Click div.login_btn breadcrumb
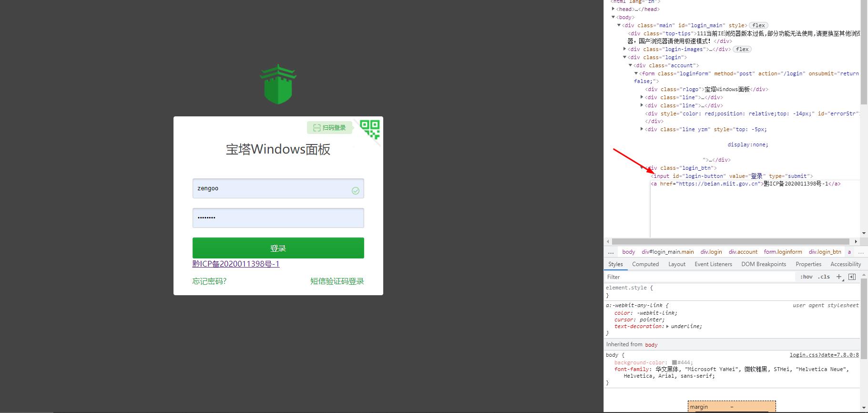This screenshot has width=868, height=413. [x=825, y=252]
